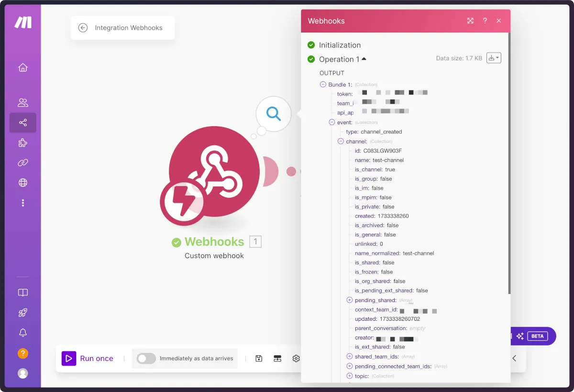Expand the topic collection

pyautogui.click(x=350, y=376)
